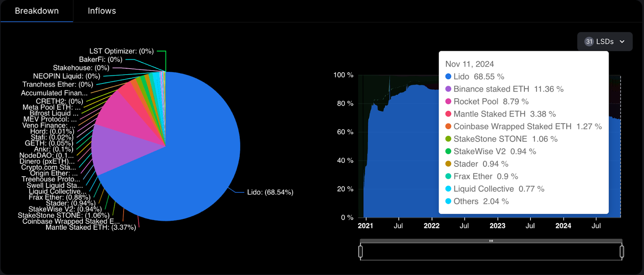Click the Tranchess Ether: (0%) label
Viewport: 644px width, 275px height.
58,84
